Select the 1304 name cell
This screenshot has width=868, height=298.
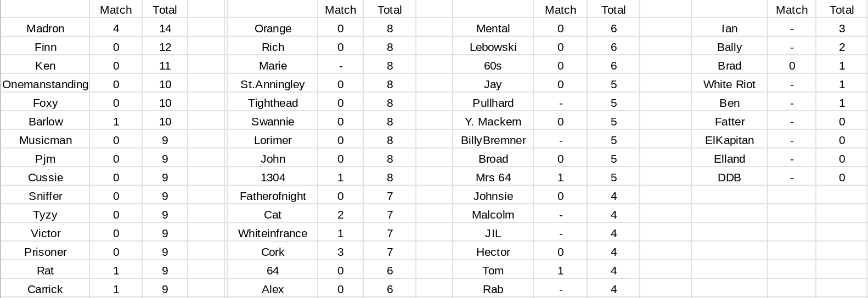pos(273,177)
